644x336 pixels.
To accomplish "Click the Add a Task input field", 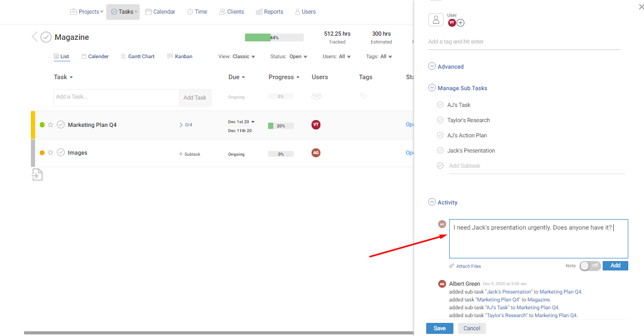I will [x=116, y=97].
